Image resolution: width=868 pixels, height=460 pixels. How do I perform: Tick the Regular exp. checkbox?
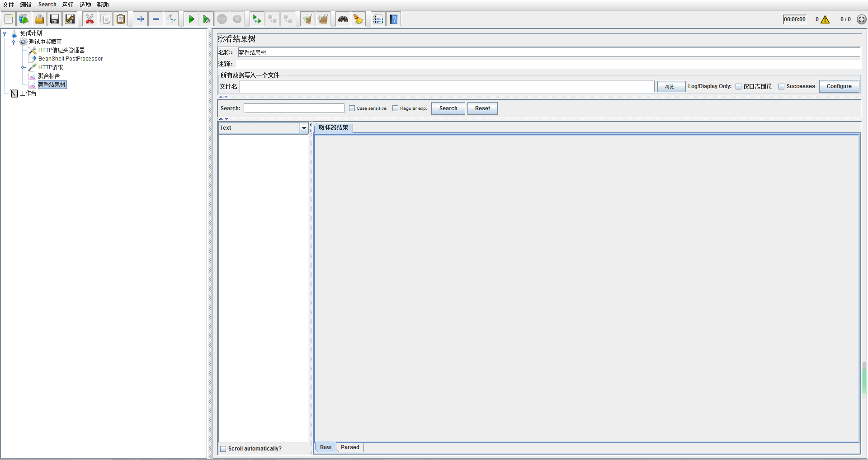(x=396, y=108)
